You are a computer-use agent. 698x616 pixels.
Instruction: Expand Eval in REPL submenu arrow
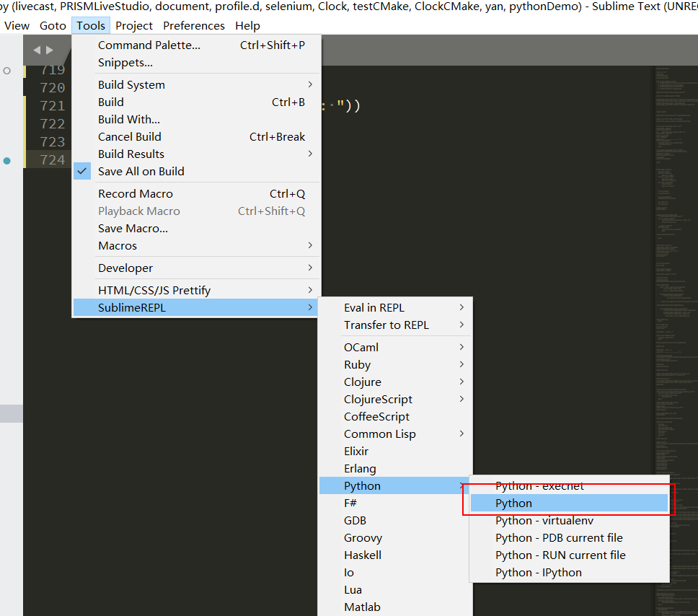tap(461, 307)
